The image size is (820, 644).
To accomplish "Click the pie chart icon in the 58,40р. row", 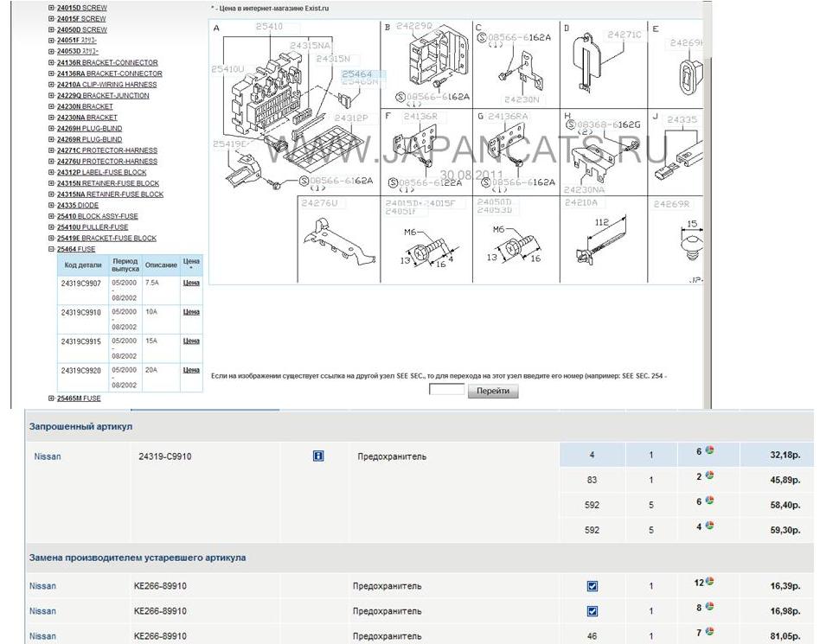I will [709, 501].
